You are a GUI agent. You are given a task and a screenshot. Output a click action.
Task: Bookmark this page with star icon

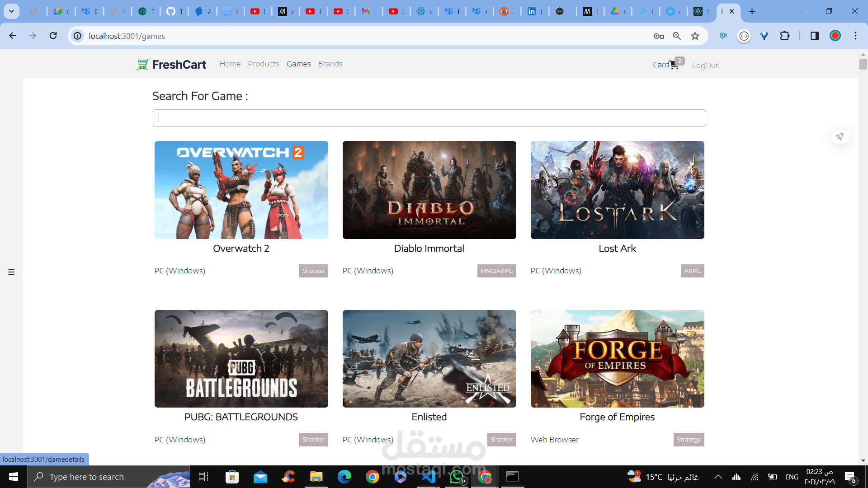coord(695,36)
